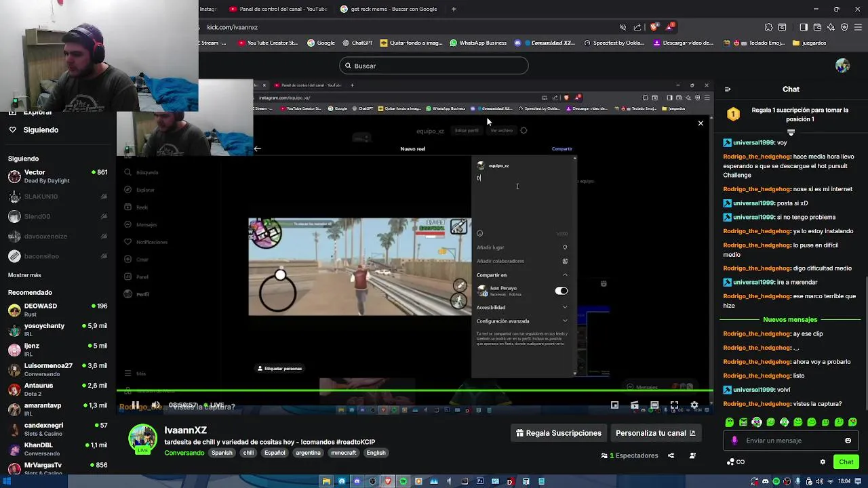The height and width of the screenshot is (488, 868).
Task: Open Antaurus Dota 2 channel
Action: [58, 389]
